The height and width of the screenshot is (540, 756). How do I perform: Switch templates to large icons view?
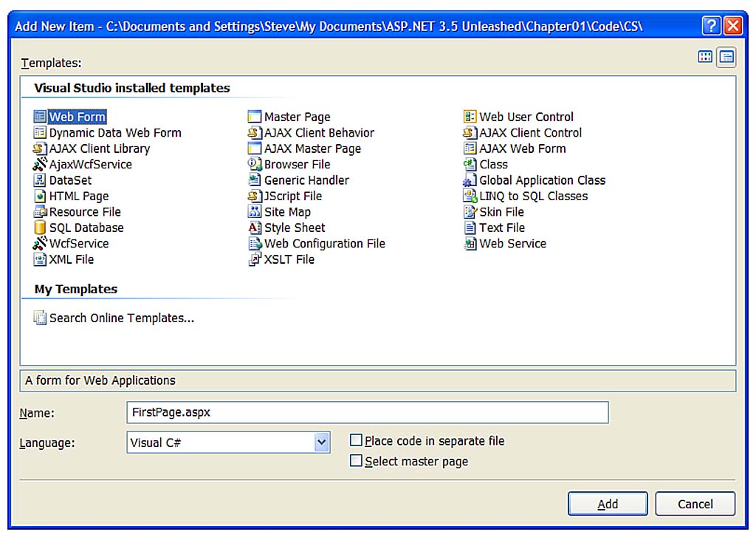click(705, 57)
